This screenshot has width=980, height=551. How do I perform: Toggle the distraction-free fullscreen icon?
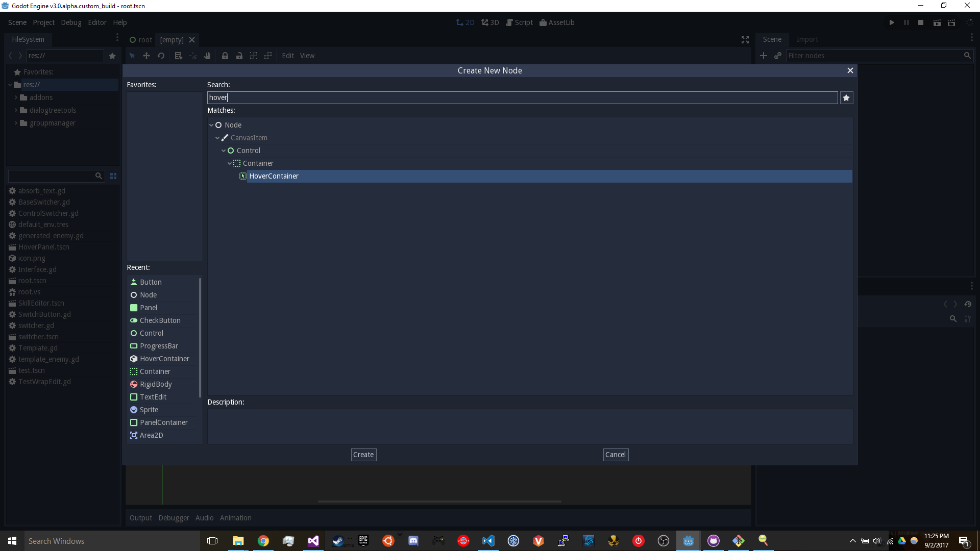745,40
